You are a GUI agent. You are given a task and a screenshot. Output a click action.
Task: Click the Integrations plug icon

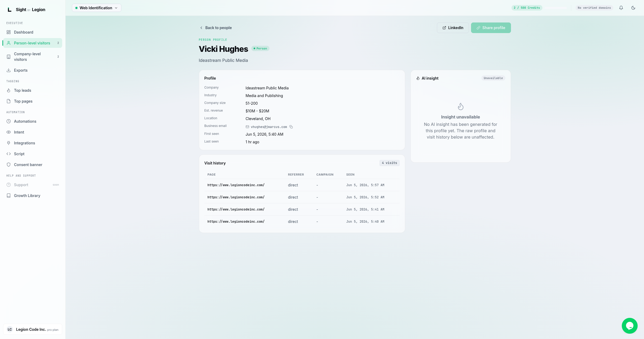pos(8,143)
